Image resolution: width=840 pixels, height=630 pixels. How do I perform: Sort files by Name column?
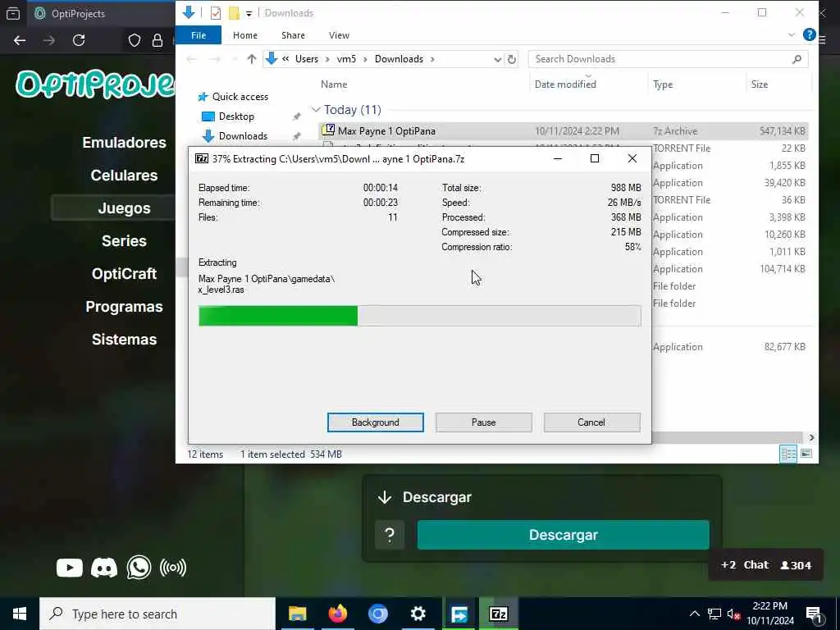click(x=334, y=84)
